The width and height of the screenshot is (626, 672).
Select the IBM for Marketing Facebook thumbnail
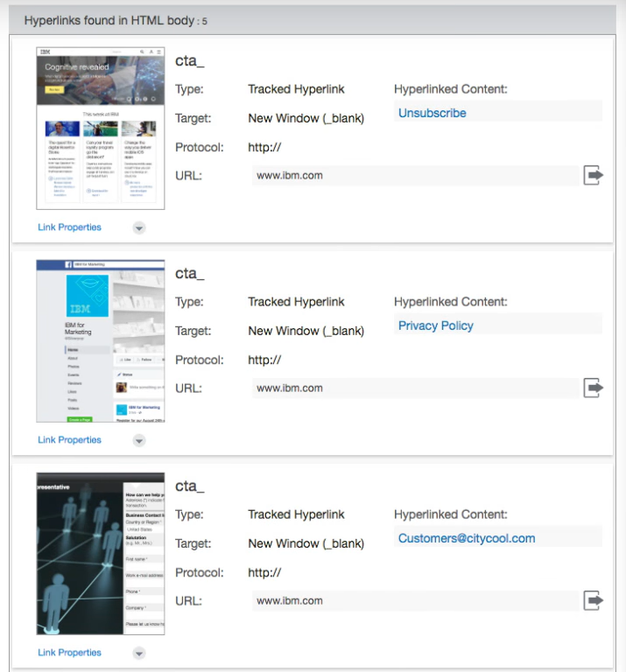point(101,341)
